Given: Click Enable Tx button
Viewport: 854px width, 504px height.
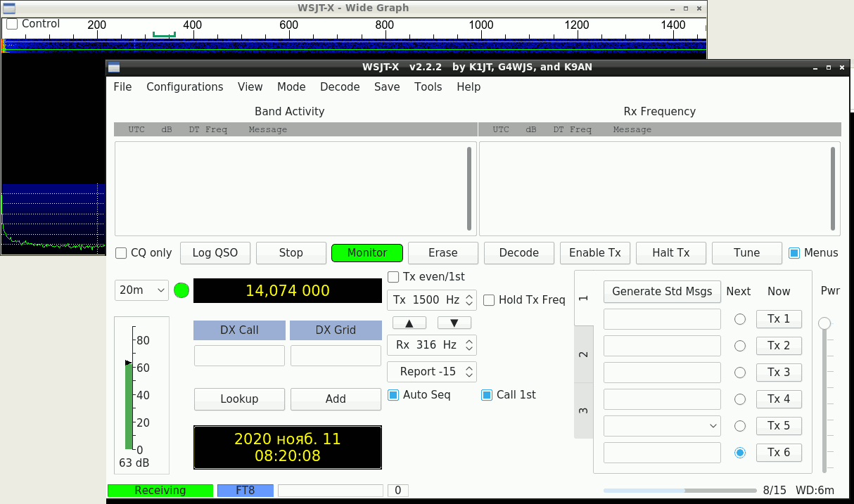Looking at the screenshot, I should coord(595,253).
